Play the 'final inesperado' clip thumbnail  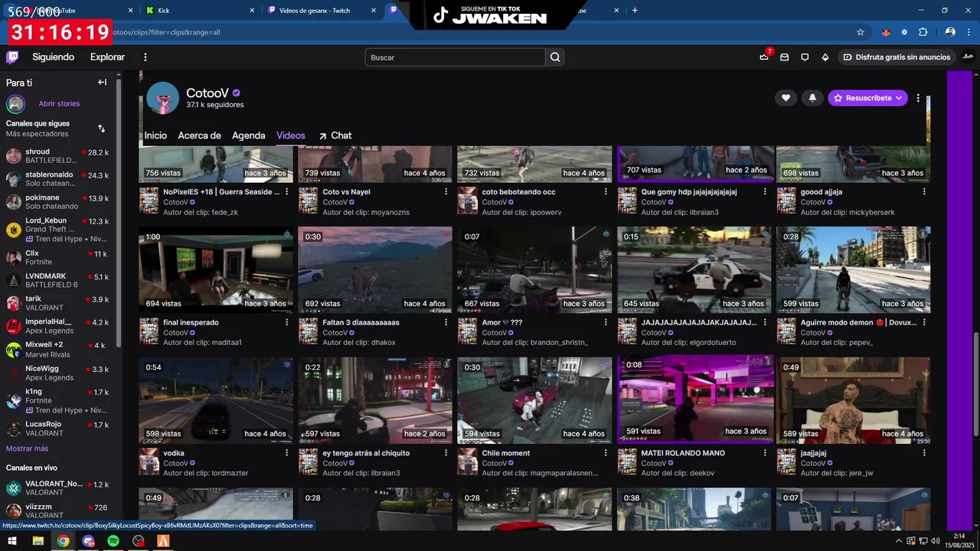pos(215,269)
